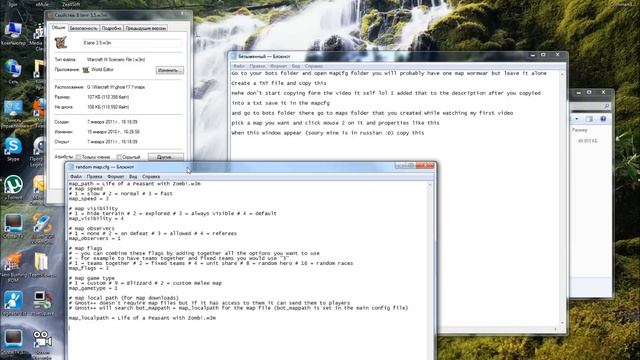Click the 'into a txt save it in the mapcfg' line

(280, 103)
